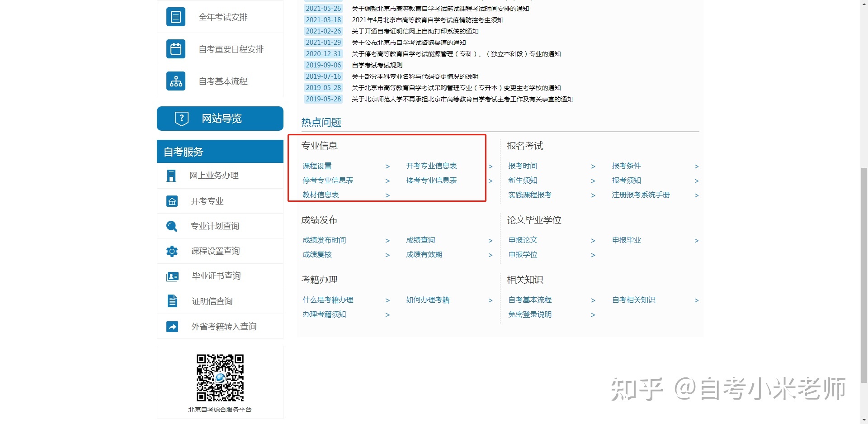Expand the arrow next to 如何办理考籍
868x424 pixels.
[491, 300]
